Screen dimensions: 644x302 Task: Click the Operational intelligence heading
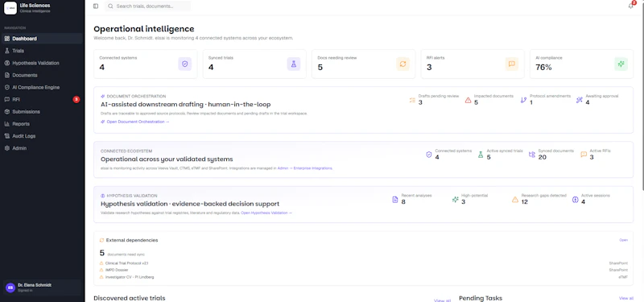(x=144, y=29)
